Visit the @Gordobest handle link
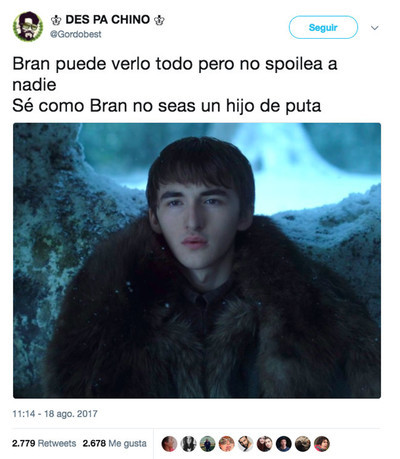 click(76, 34)
